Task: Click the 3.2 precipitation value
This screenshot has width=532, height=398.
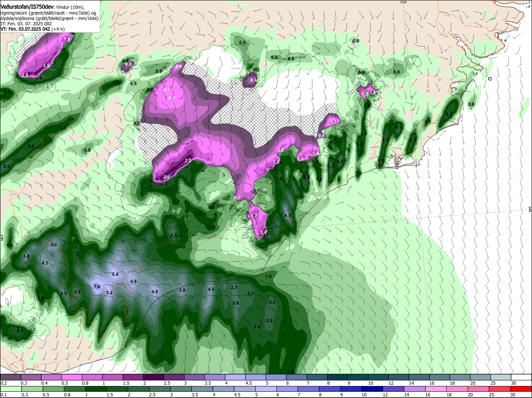Action: tap(64, 293)
